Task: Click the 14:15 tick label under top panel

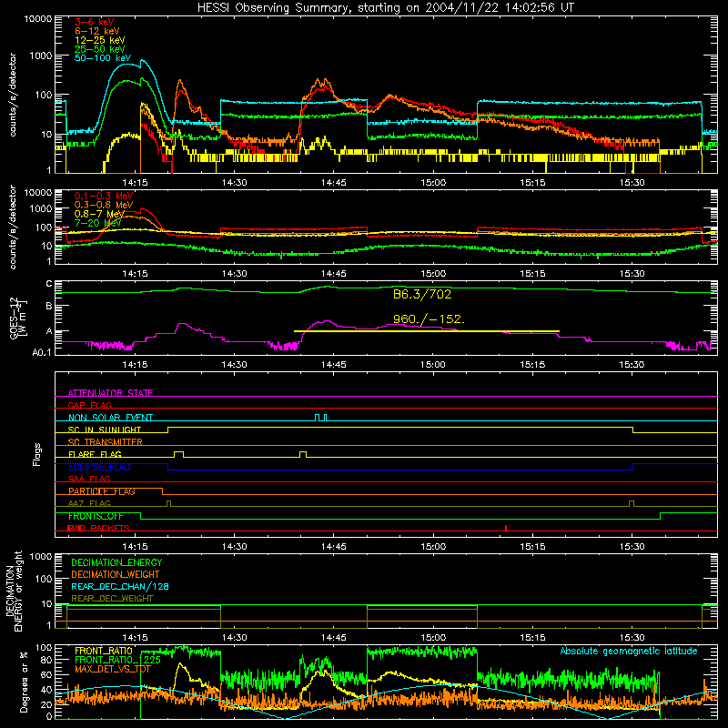Action: (x=135, y=183)
